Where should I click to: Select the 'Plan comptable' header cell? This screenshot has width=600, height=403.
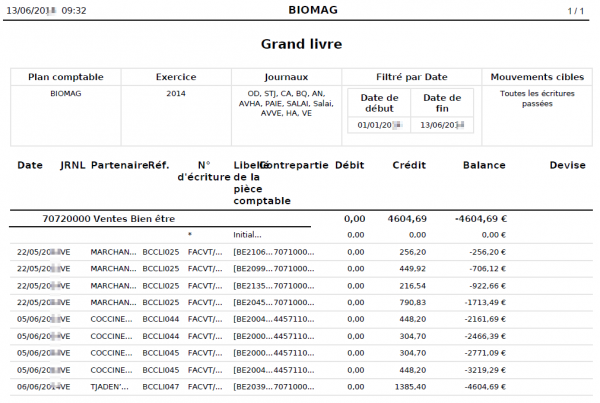(66, 77)
